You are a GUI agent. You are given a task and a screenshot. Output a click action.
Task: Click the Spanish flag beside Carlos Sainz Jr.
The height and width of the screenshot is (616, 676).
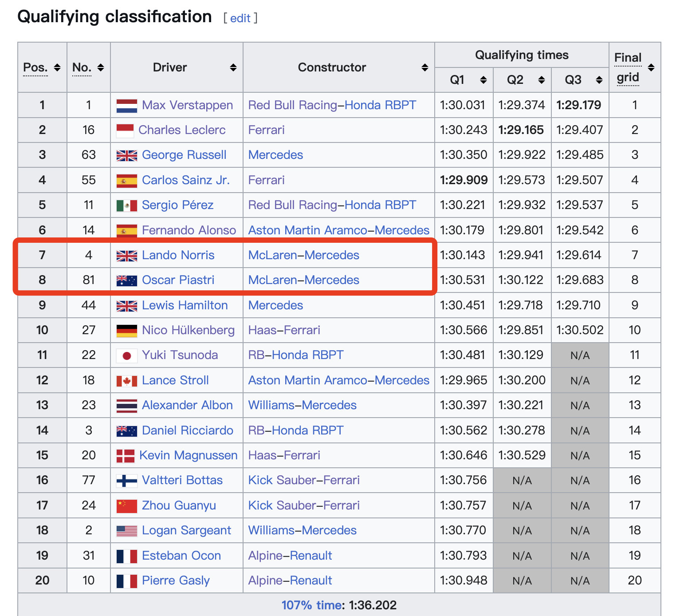tap(126, 181)
